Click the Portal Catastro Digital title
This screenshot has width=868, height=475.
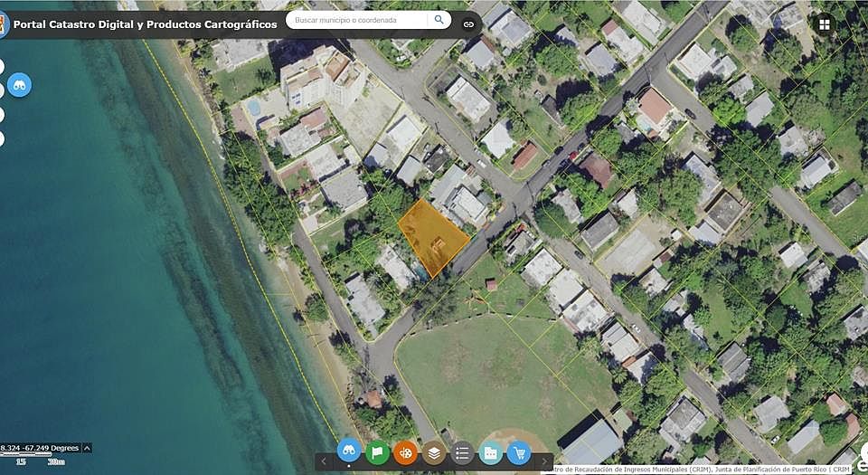pyautogui.click(x=145, y=24)
